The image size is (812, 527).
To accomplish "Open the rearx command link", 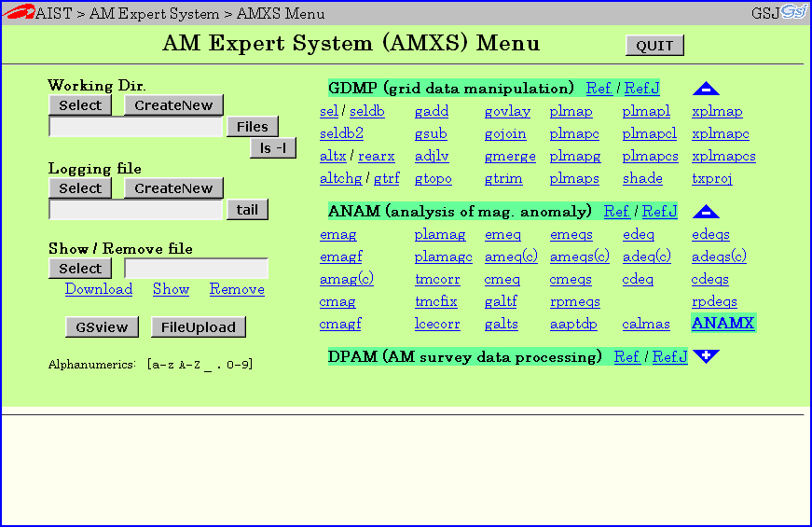I will pyautogui.click(x=377, y=156).
